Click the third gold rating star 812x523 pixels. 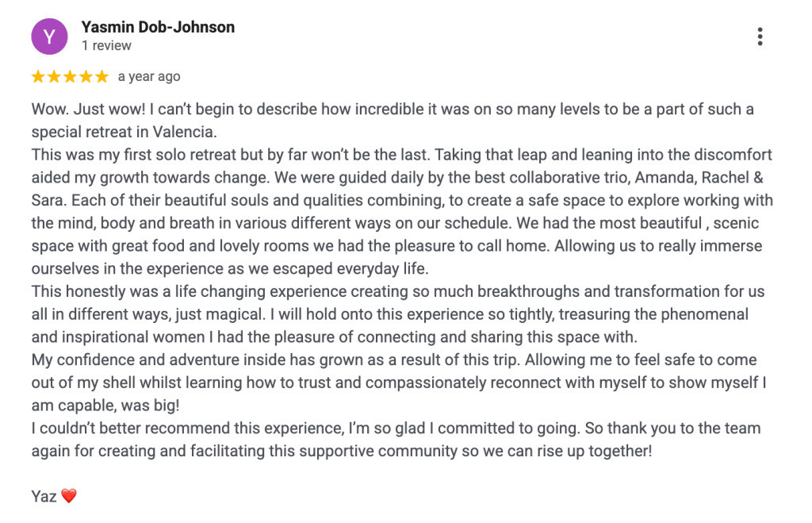[70, 77]
